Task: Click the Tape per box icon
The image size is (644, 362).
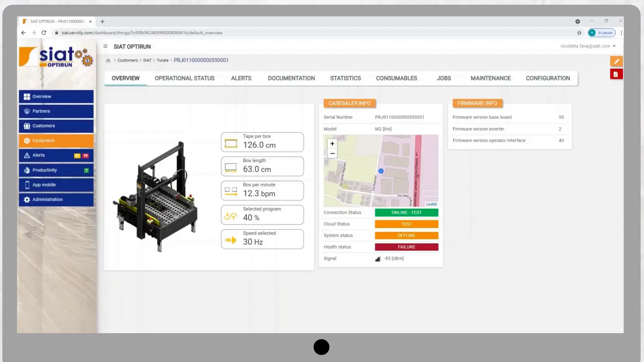Action: pos(231,143)
